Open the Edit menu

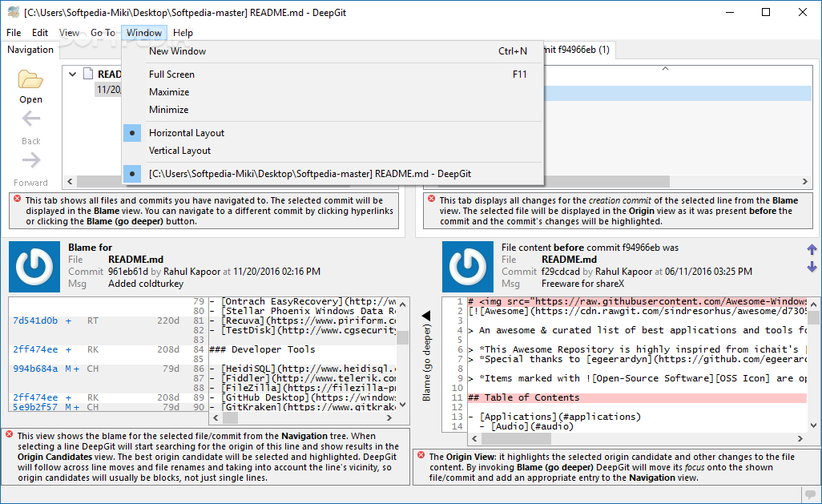[x=40, y=33]
